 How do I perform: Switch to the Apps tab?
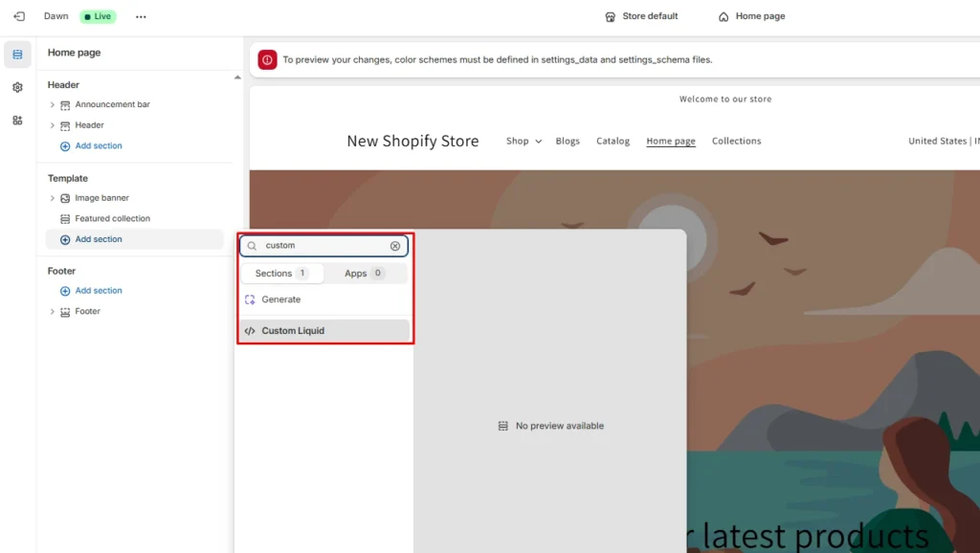pyautogui.click(x=364, y=273)
